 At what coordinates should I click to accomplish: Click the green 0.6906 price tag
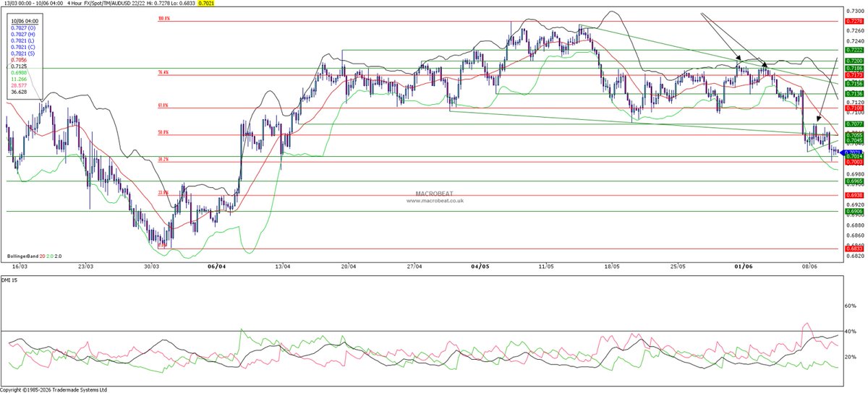point(853,211)
